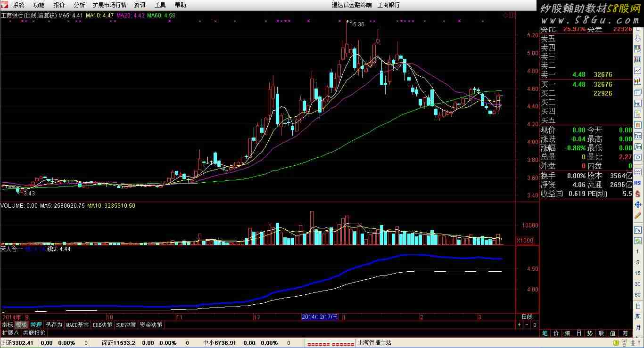The image size is (644, 348).
Task: Click 深证 11533.2 index in status bar
Action: pos(118,343)
